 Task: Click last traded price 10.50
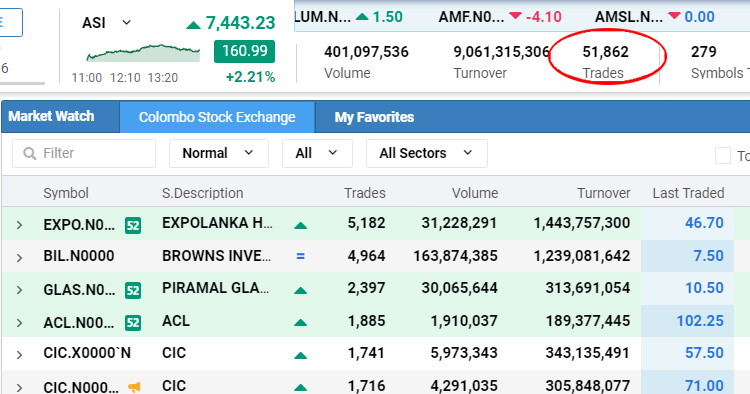click(x=704, y=288)
